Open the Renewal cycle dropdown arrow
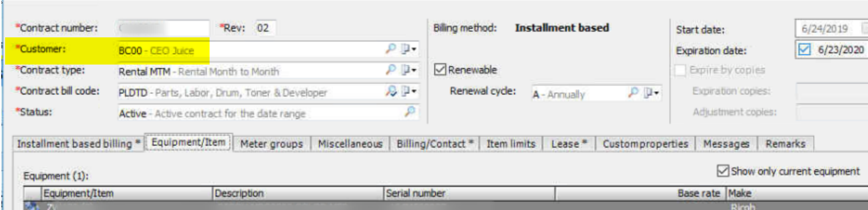This screenshot has width=868, height=210. pyautogui.click(x=657, y=93)
